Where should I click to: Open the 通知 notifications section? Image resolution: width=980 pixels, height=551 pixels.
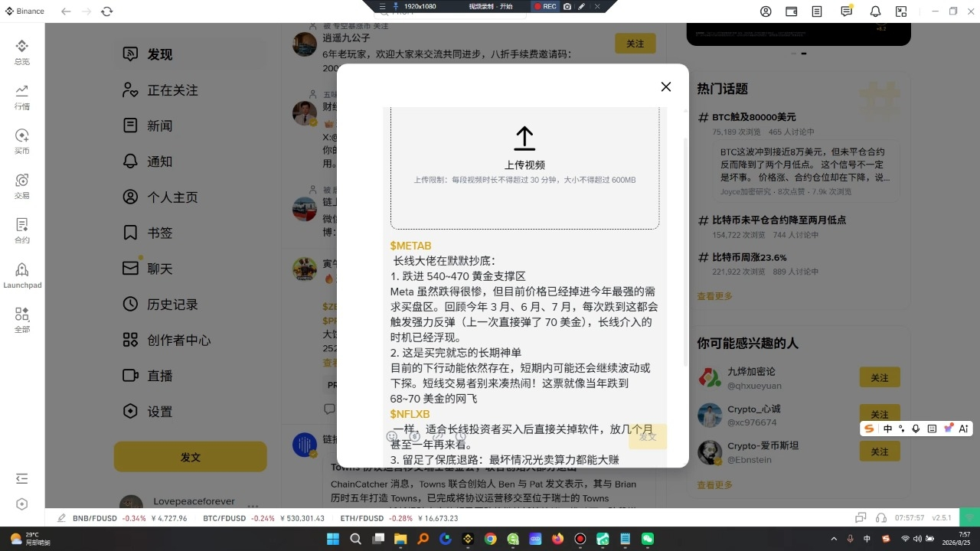191,161
